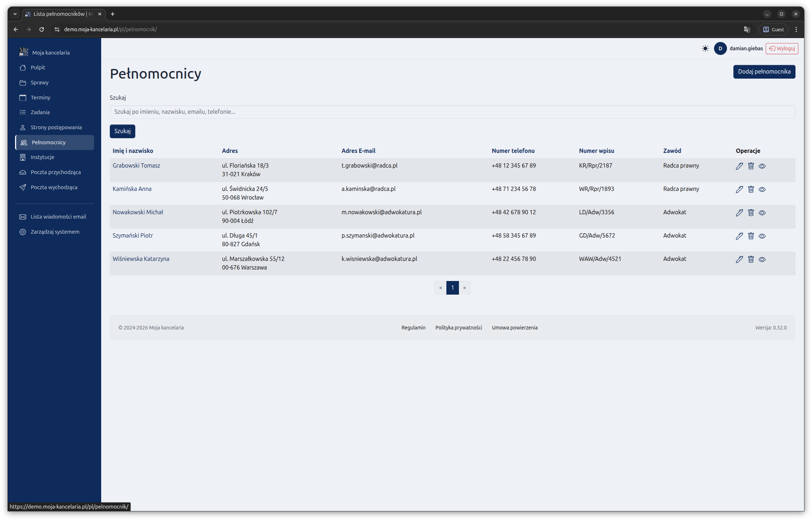View Nowakowski Michał details via the eye icon

click(762, 213)
